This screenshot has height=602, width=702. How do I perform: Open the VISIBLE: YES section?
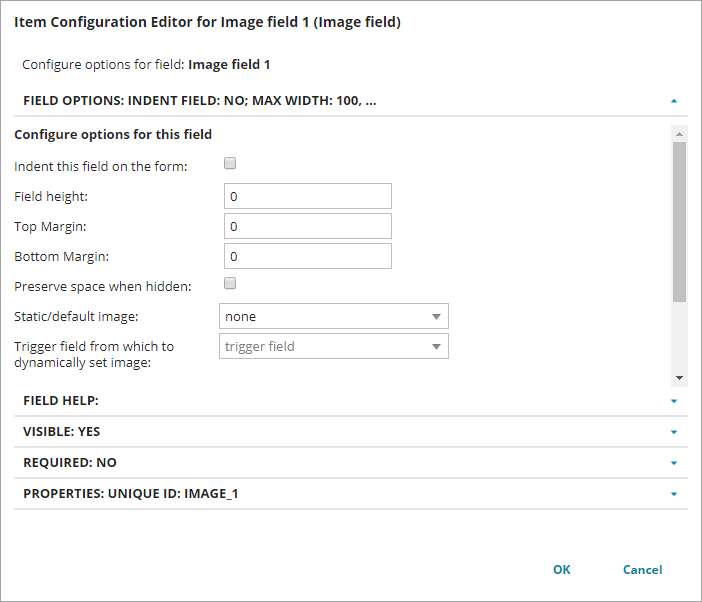62,432
